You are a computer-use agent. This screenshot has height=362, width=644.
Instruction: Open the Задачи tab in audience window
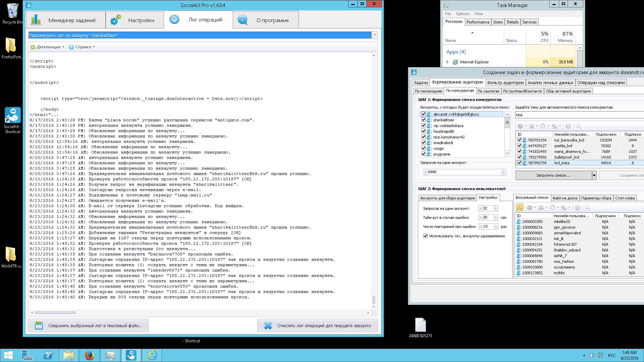(421, 83)
